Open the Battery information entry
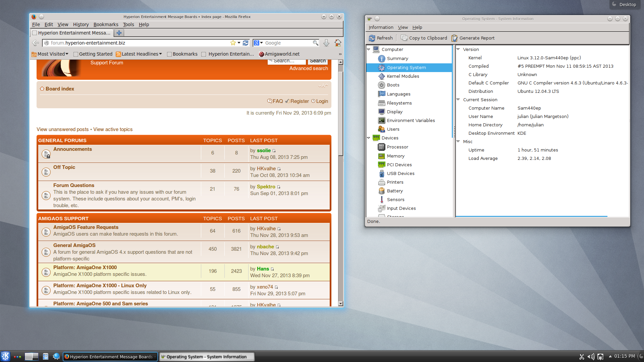The width and height of the screenshot is (644, 362). 394,191
